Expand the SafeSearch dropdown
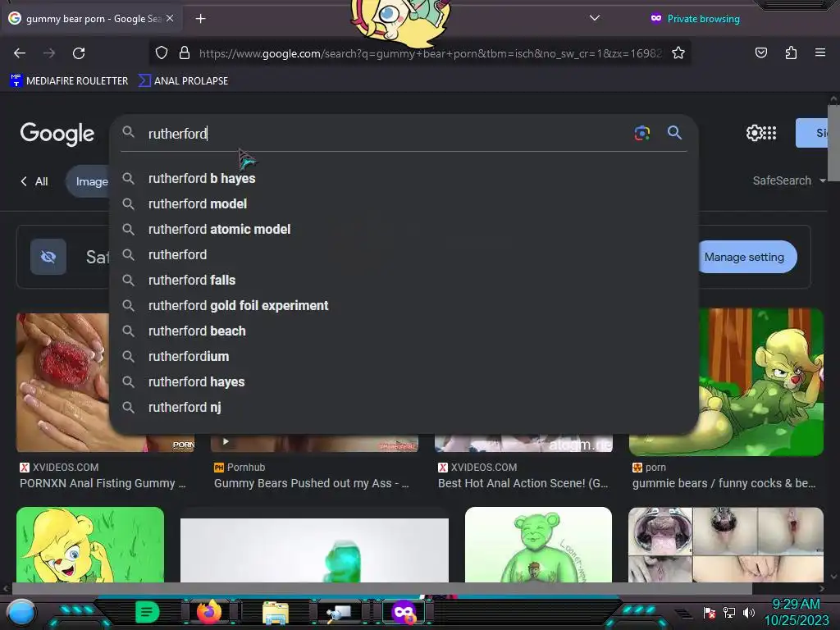 [788, 180]
